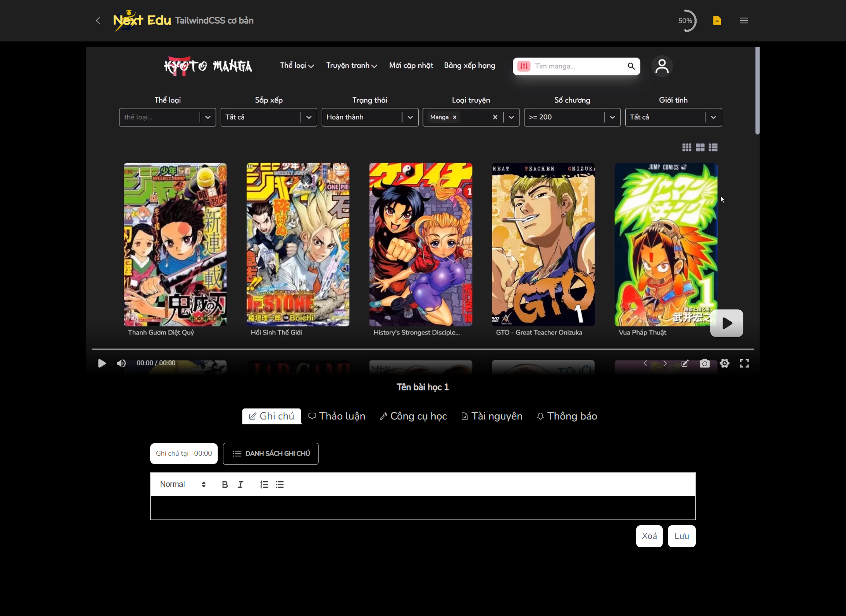The height and width of the screenshot is (616, 846).
Task: Click inside the note text area
Action: point(423,508)
